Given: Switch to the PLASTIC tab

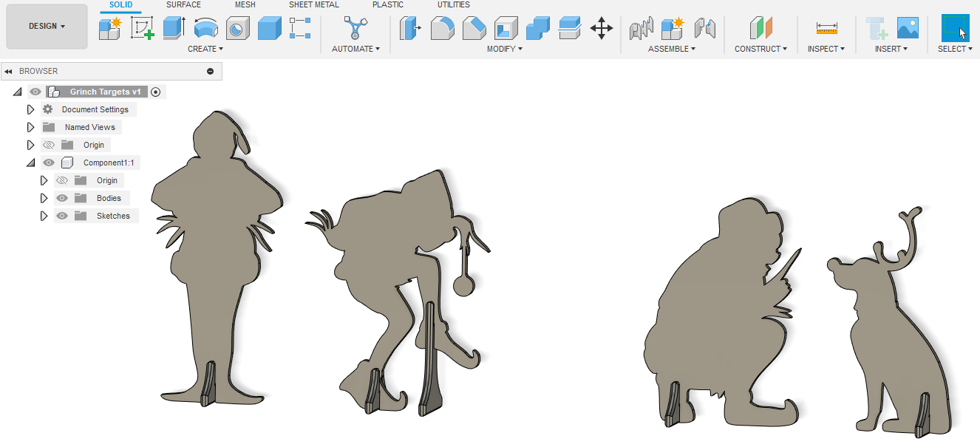Looking at the screenshot, I should click(x=388, y=5).
